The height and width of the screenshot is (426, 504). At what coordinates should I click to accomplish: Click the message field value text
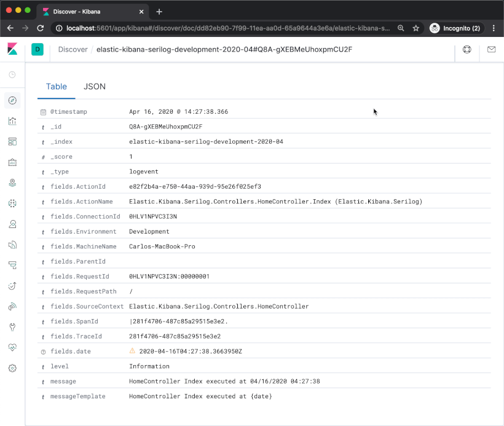225,381
